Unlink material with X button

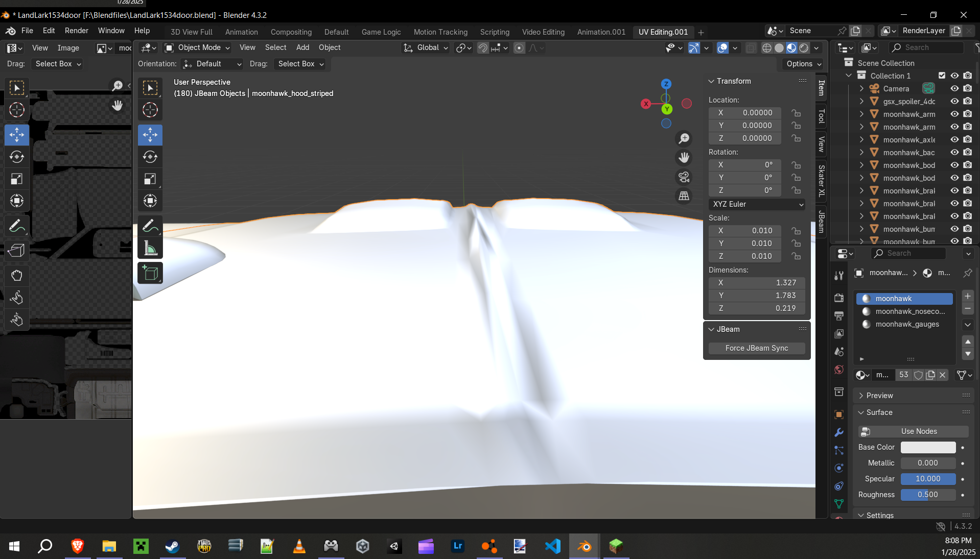(x=943, y=375)
